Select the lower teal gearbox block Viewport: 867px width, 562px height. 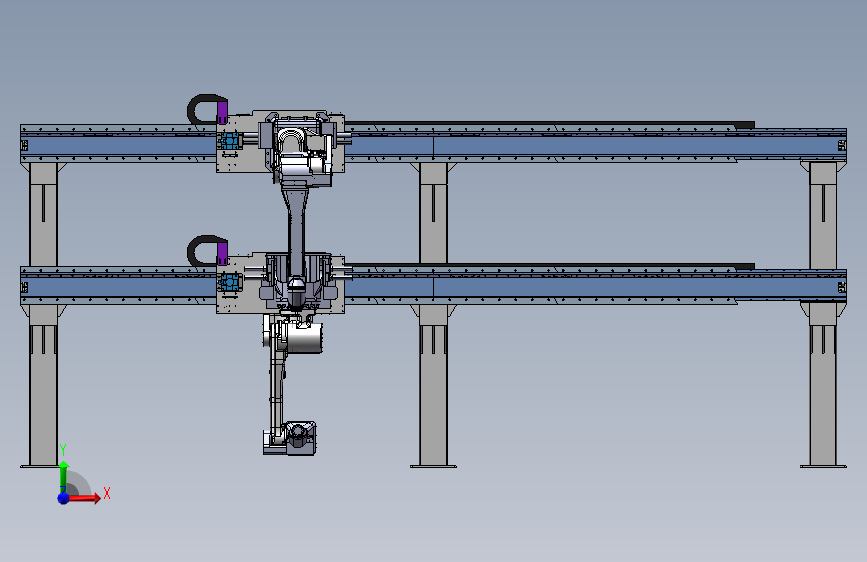pos(229,283)
